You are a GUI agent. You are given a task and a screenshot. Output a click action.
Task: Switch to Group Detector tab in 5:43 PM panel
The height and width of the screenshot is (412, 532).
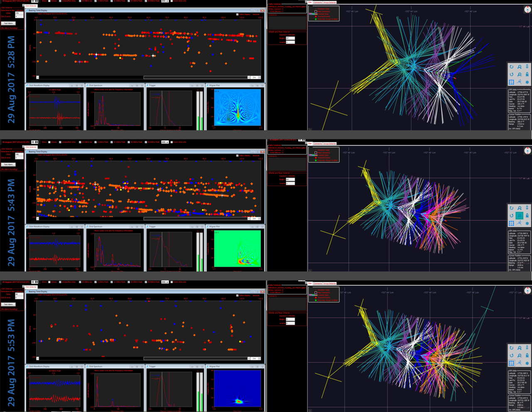pyautogui.click(x=330, y=143)
